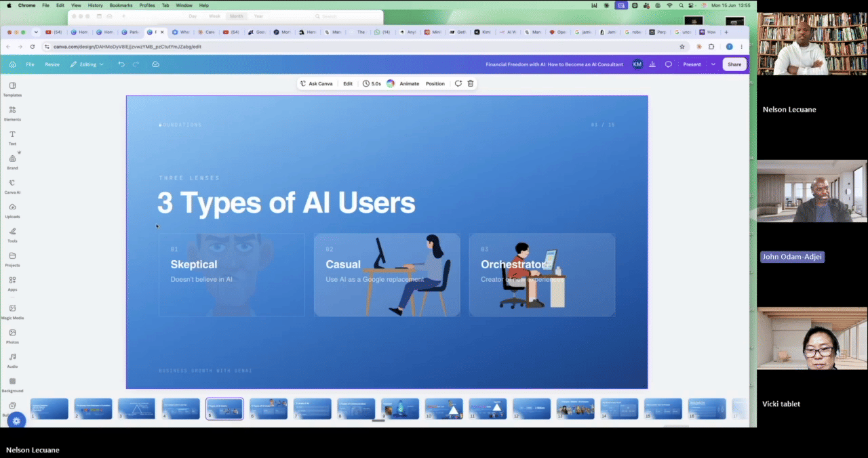Screen dimensions: 868x458
Task: Click the Canva home icon
Action: [x=12, y=64]
